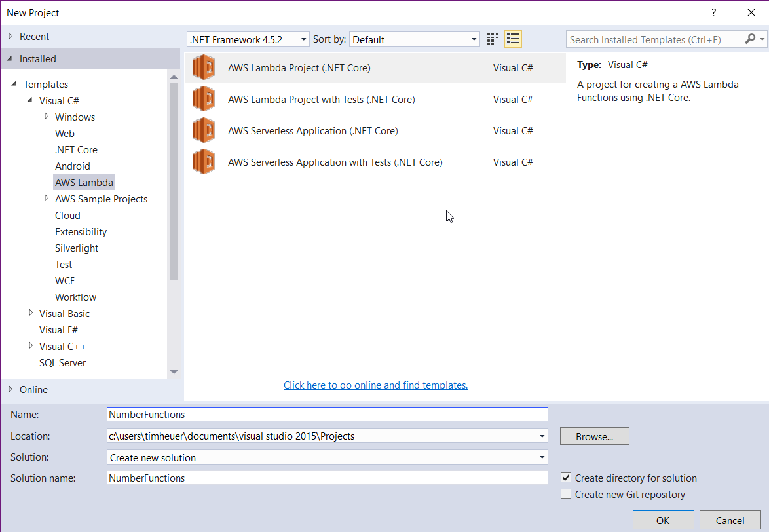This screenshot has height=532, width=769.
Task: Select the Extensibility category
Action: click(81, 231)
